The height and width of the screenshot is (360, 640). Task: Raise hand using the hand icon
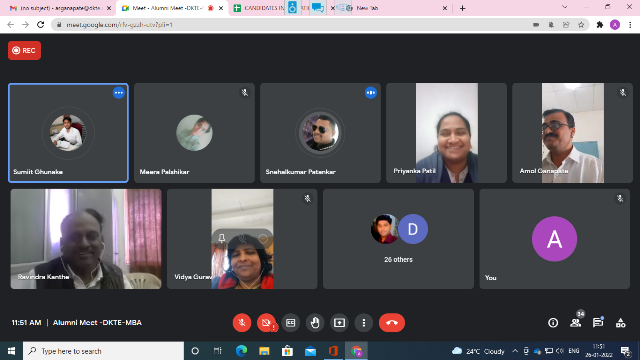coord(315,323)
